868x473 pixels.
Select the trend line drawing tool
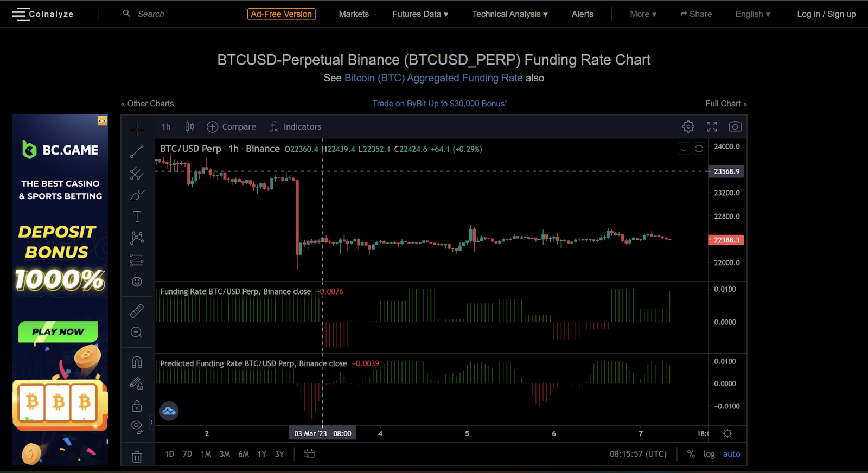pyautogui.click(x=137, y=151)
